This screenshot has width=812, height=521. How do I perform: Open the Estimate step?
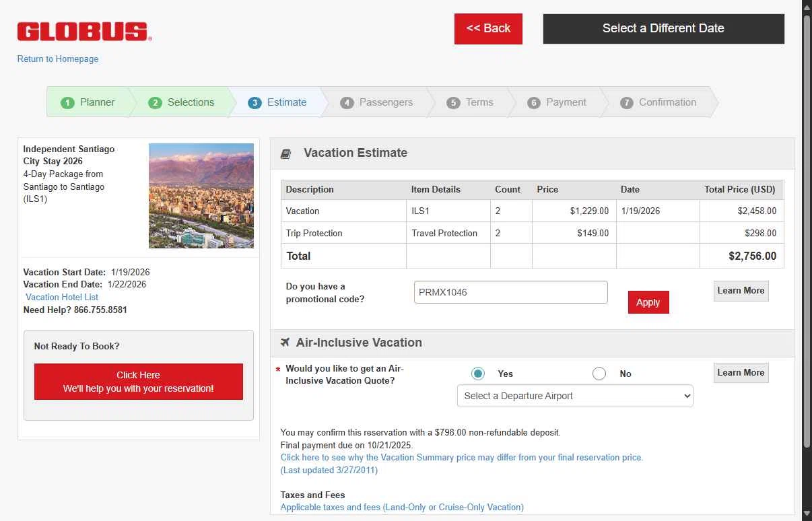tap(277, 102)
